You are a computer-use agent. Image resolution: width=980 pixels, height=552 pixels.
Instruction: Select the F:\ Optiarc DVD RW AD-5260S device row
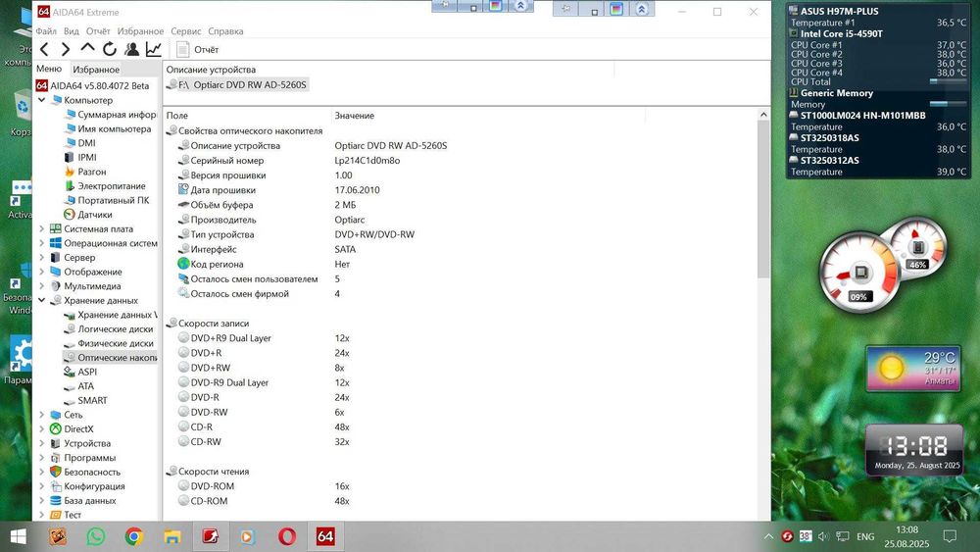(237, 85)
